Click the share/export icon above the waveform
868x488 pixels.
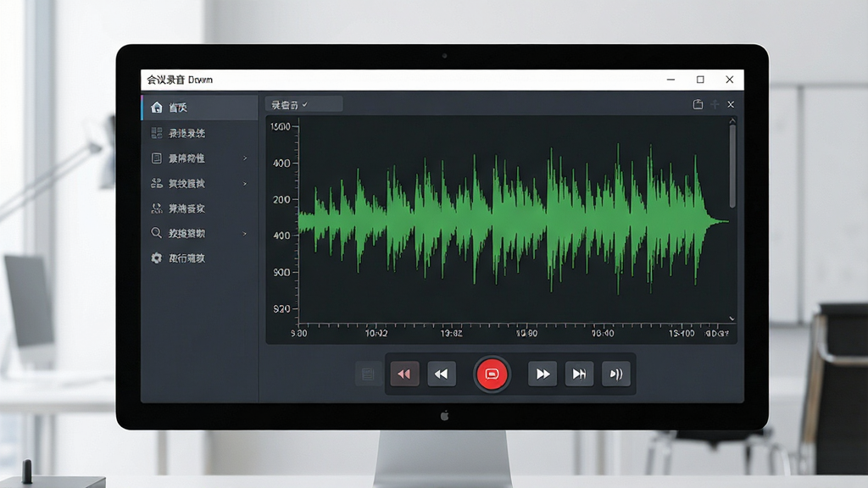point(698,104)
